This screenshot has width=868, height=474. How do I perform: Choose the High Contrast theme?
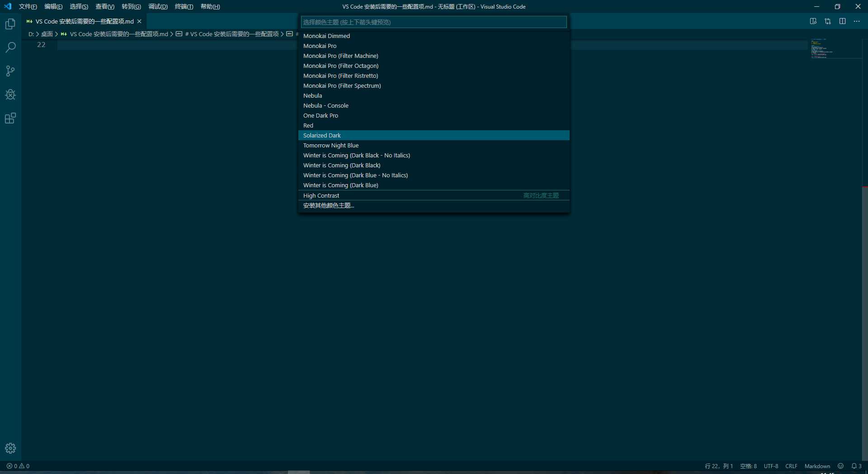click(434, 195)
